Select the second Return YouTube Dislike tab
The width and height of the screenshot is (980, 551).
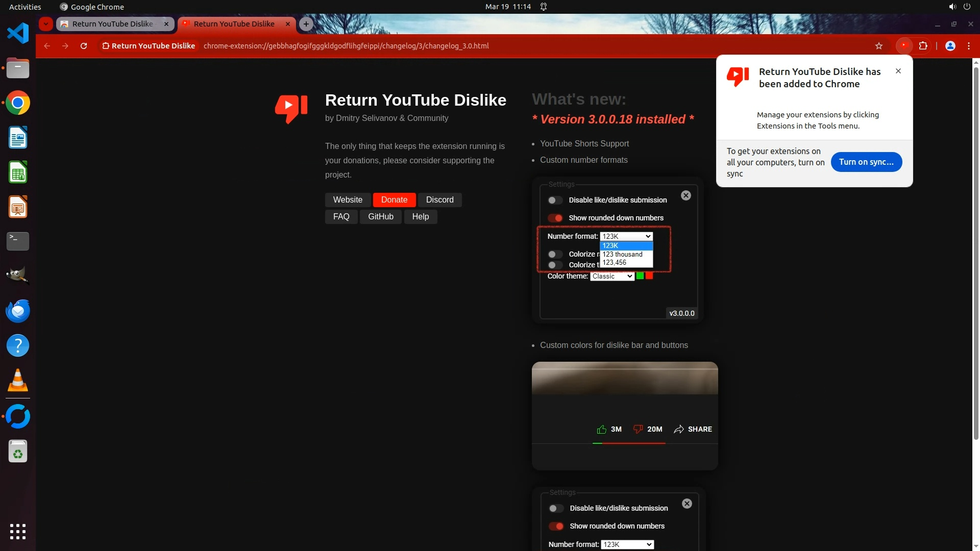234,24
